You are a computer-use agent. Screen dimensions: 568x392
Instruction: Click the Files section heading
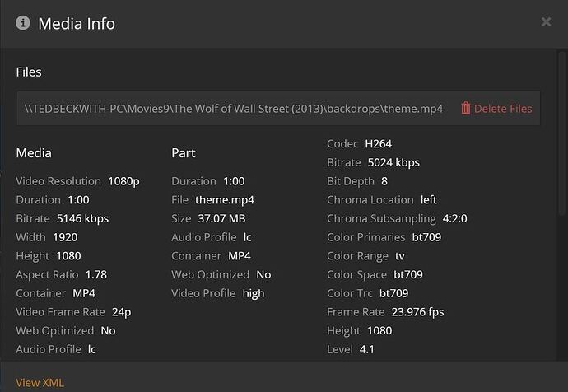[x=29, y=72]
